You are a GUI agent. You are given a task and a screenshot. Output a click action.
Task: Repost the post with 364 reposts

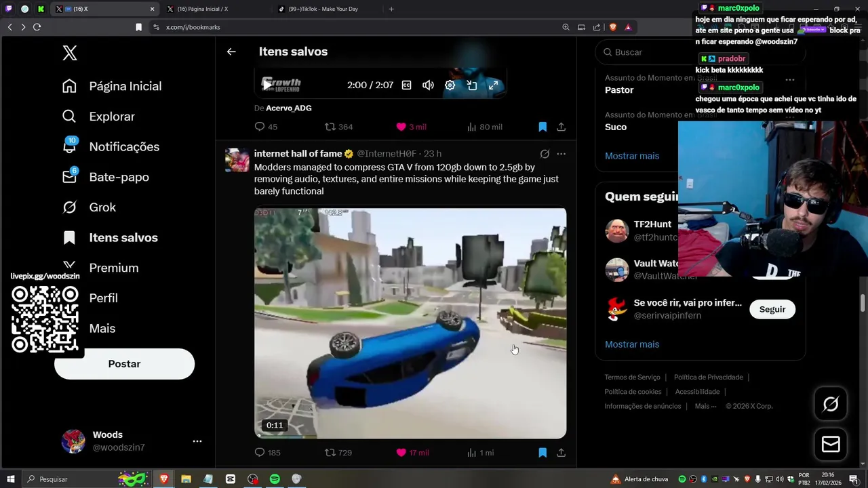pyautogui.click(x=338, y=127)
